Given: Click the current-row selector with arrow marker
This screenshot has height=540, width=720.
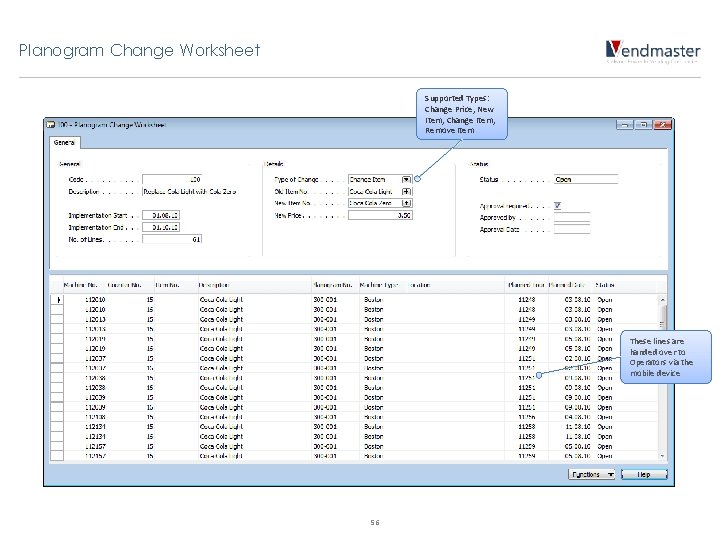Looking at the screenshot, I should point(57,300).
